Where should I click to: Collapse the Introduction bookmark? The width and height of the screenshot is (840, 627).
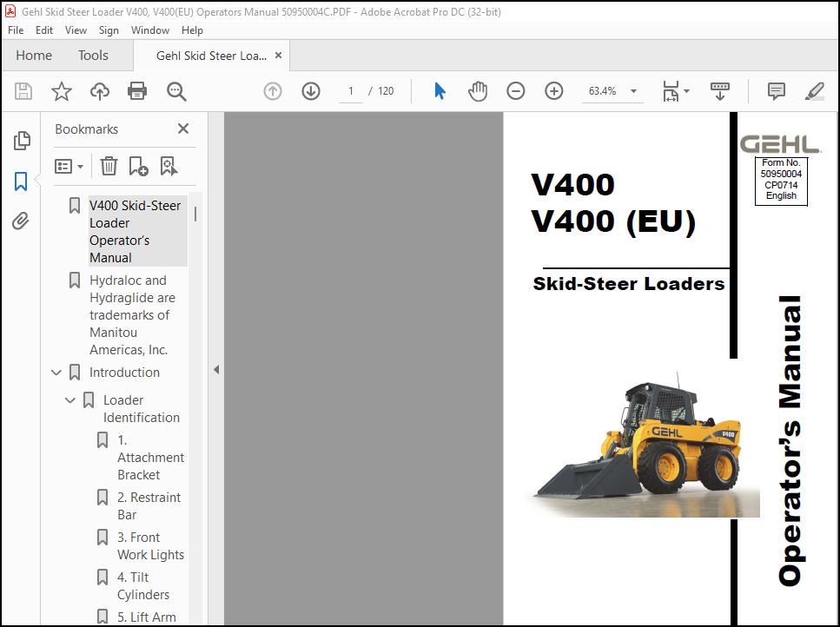pyautogui.click(x=56, y=373)
